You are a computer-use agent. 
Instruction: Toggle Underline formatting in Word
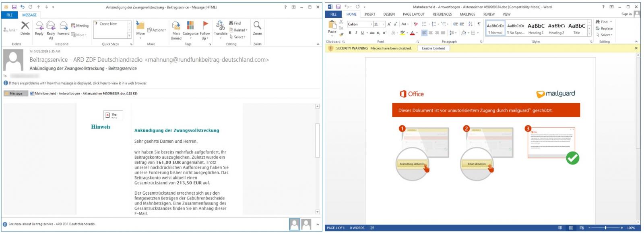pos(362,33)
